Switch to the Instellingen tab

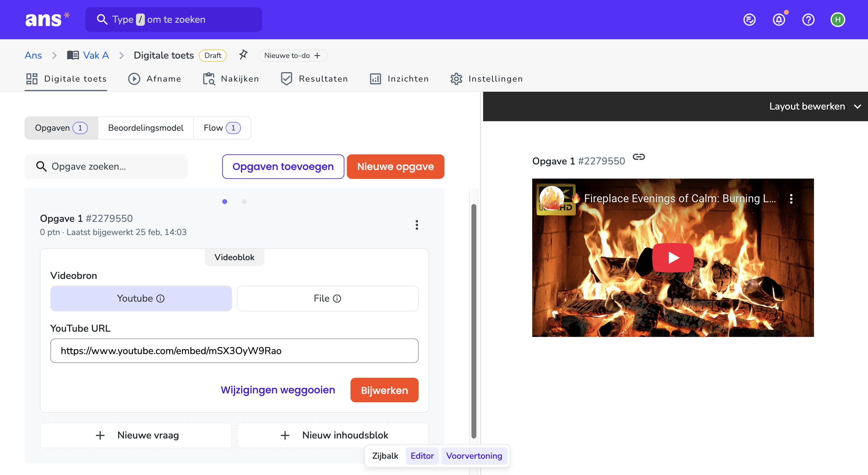tap(486, 79)
